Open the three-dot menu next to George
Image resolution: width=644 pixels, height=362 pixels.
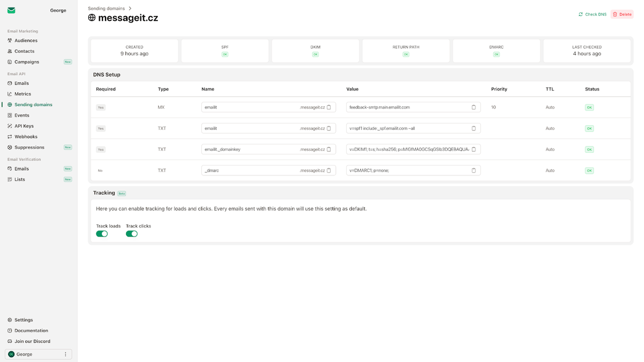(65, 354)
